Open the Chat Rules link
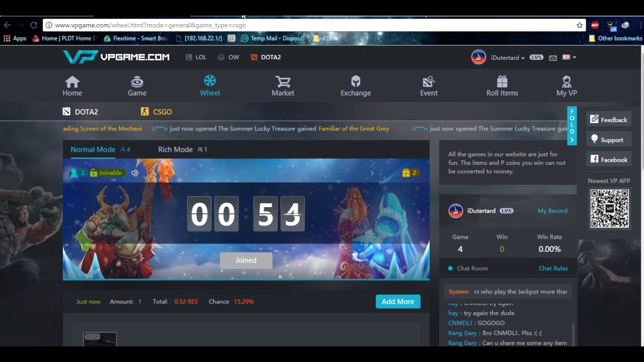The height and width of the screenshot is (362, 644). pyautogui.click(x=553, y=268)
